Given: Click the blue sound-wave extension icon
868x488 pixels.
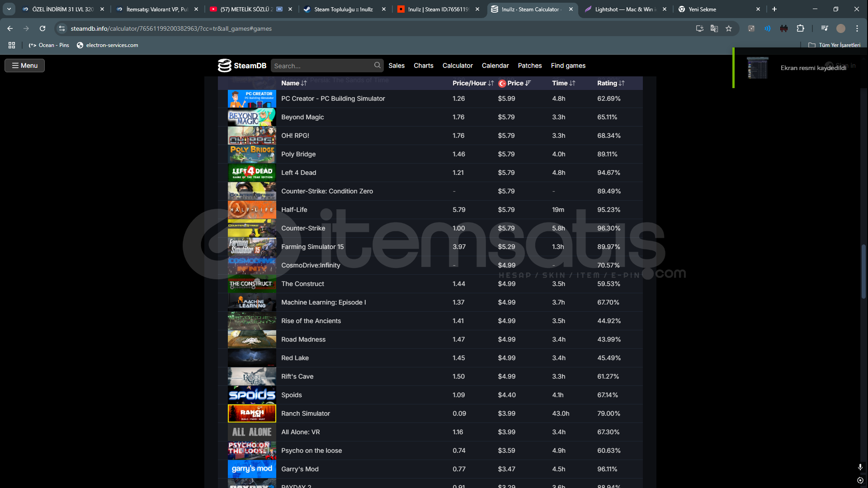Looking at the screenshot, I should pos(768,28).
